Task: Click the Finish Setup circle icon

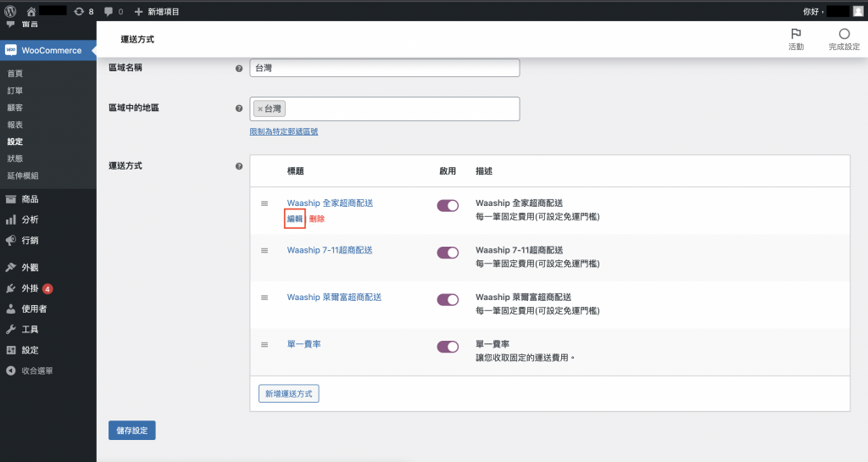Action: [x=843, y=34]
